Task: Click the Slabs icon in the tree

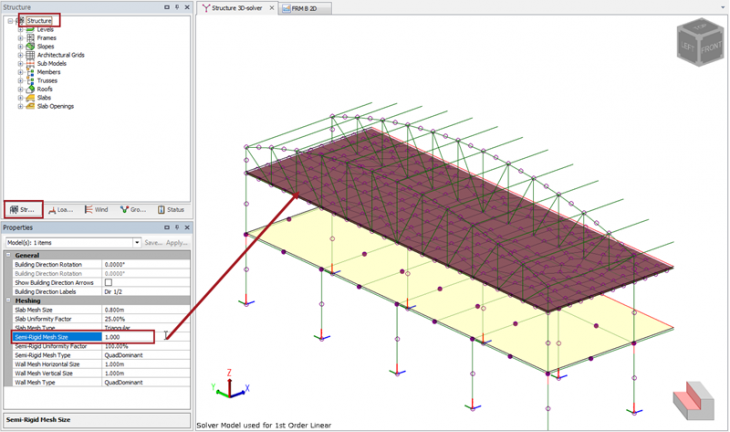Action: [29, 98]
